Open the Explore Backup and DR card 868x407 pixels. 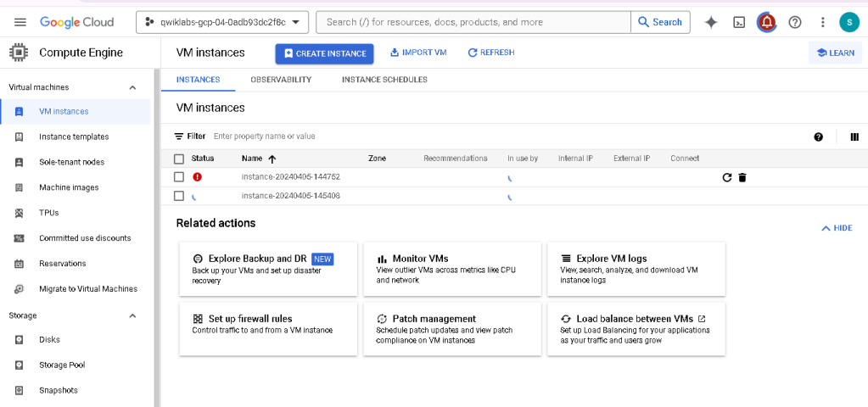(x=268, y=269)
